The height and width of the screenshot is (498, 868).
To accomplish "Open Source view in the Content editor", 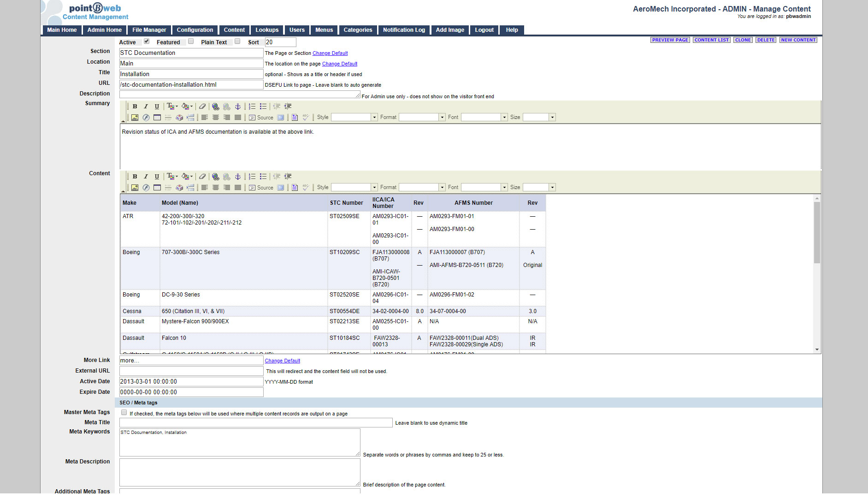I will [261, 188].
